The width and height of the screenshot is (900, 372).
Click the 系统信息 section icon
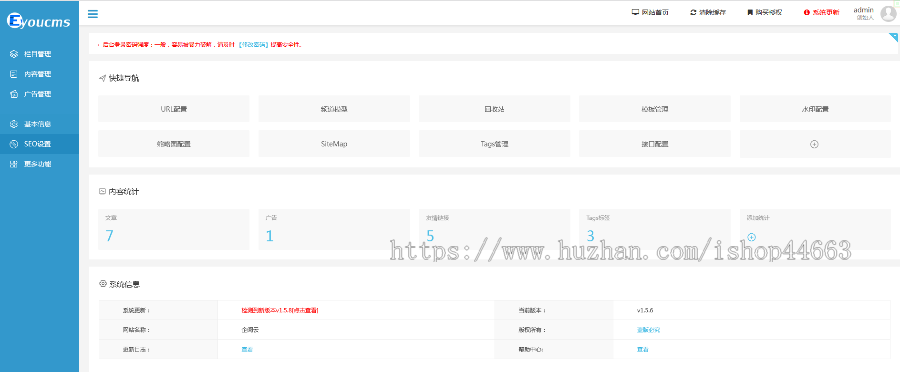pos(103,284)
